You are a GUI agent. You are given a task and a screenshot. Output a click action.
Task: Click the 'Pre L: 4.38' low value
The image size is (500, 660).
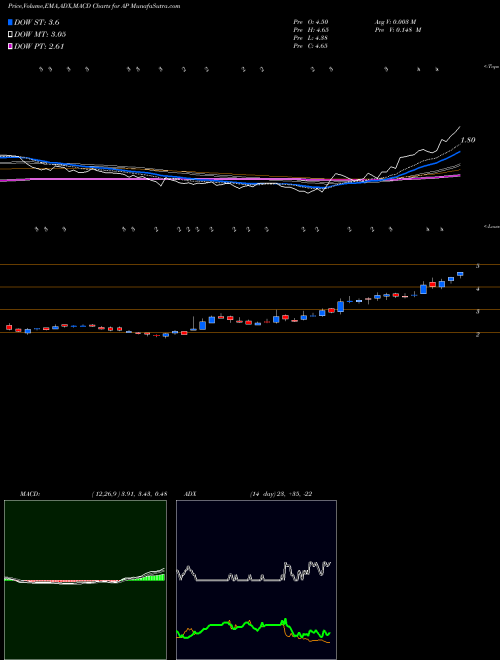[x=311, y=38]
